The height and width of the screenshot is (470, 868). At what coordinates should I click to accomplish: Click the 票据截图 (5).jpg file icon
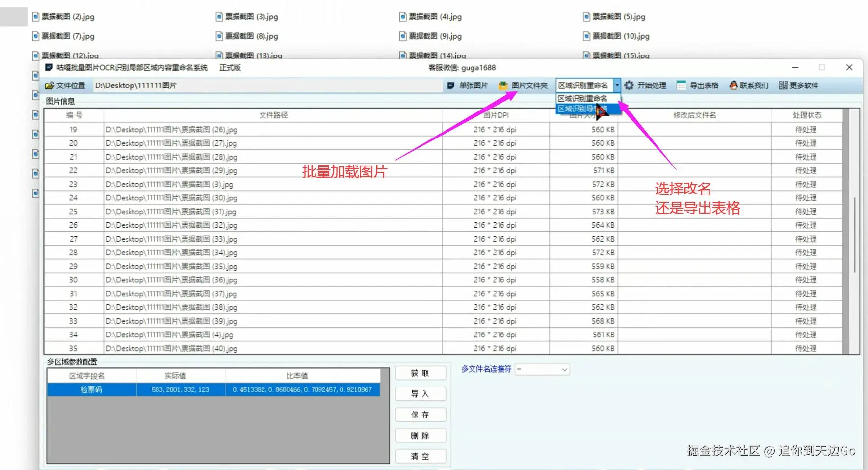[586, 17]
